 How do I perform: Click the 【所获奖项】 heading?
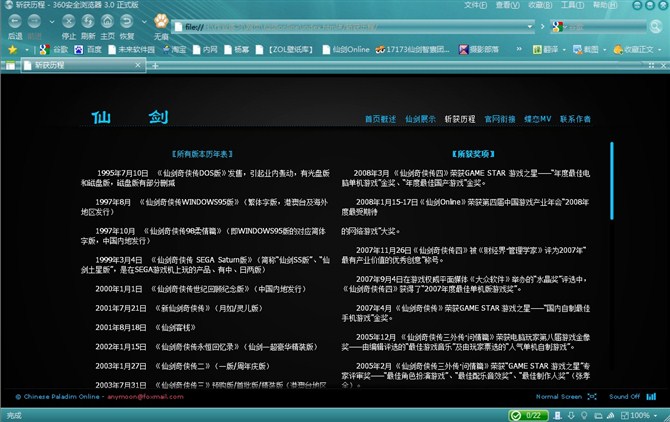point(473,154)
